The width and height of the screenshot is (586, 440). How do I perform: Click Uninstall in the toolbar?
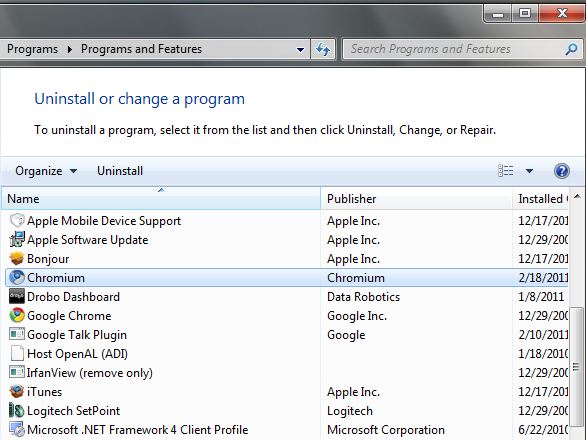pos(120,171)
